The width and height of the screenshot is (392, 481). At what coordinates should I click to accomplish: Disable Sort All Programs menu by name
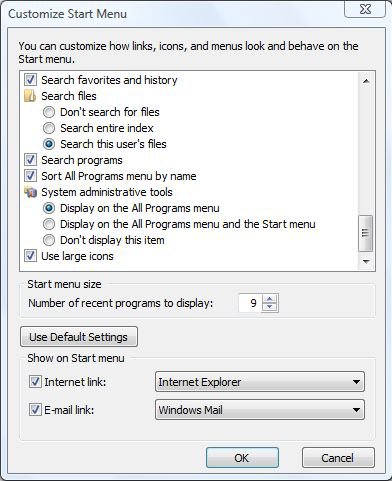tap(30, 176)
